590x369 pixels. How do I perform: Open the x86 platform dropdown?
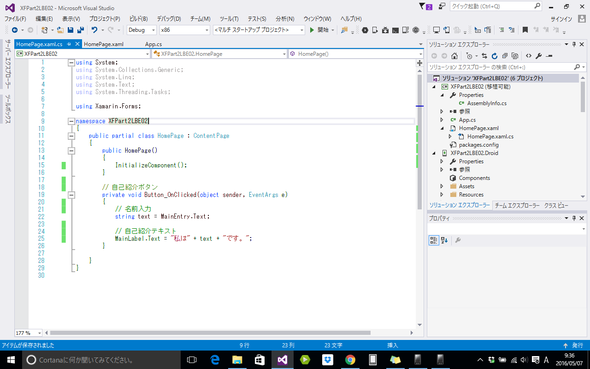[x=184, y=30]
